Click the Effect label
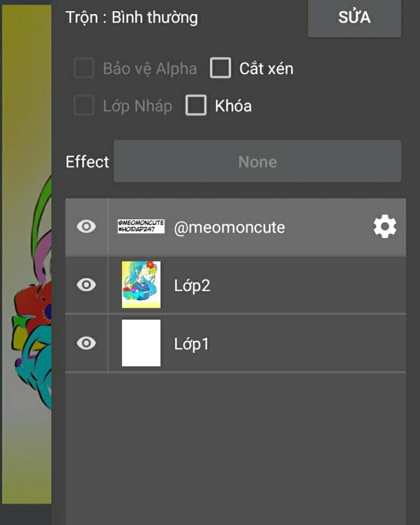The width and height of the screenshot is (420, 525). pos(87,161)
